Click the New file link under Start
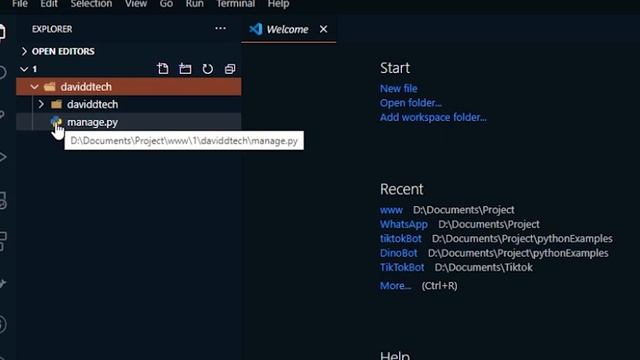Image resolution: width=640 pixels, height=360 pixels. tap(398, 88)
